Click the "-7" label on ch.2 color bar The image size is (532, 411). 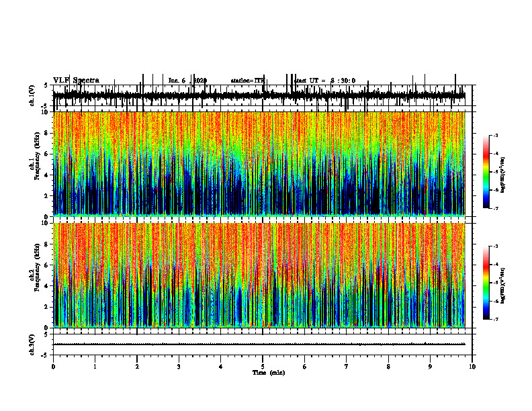click(x=496, y=319)
